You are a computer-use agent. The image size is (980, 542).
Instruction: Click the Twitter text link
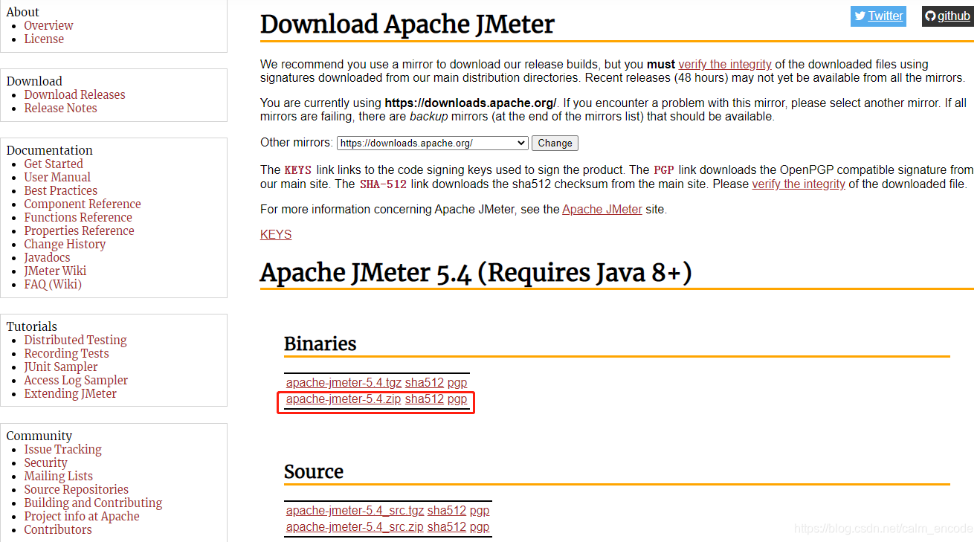886,16
